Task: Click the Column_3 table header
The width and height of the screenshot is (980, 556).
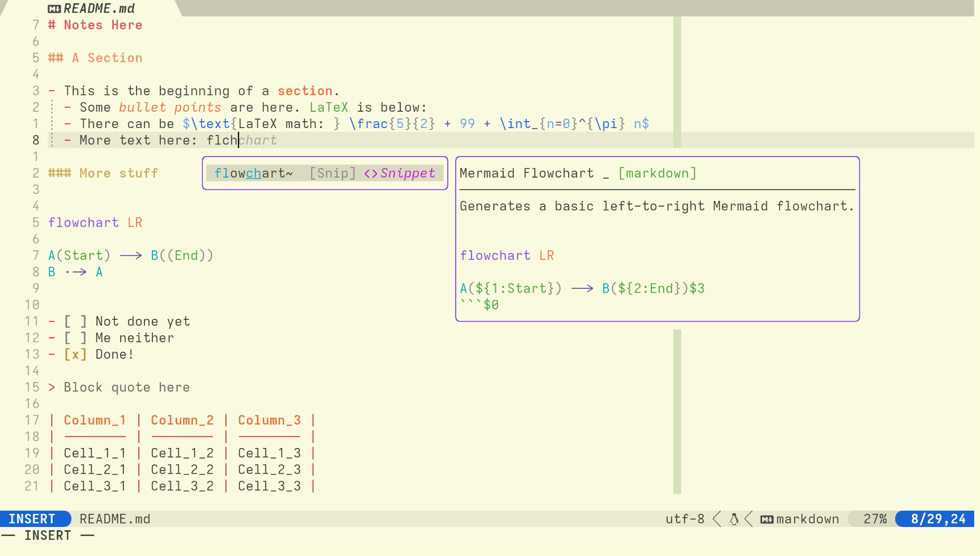Action: point(270,420)
